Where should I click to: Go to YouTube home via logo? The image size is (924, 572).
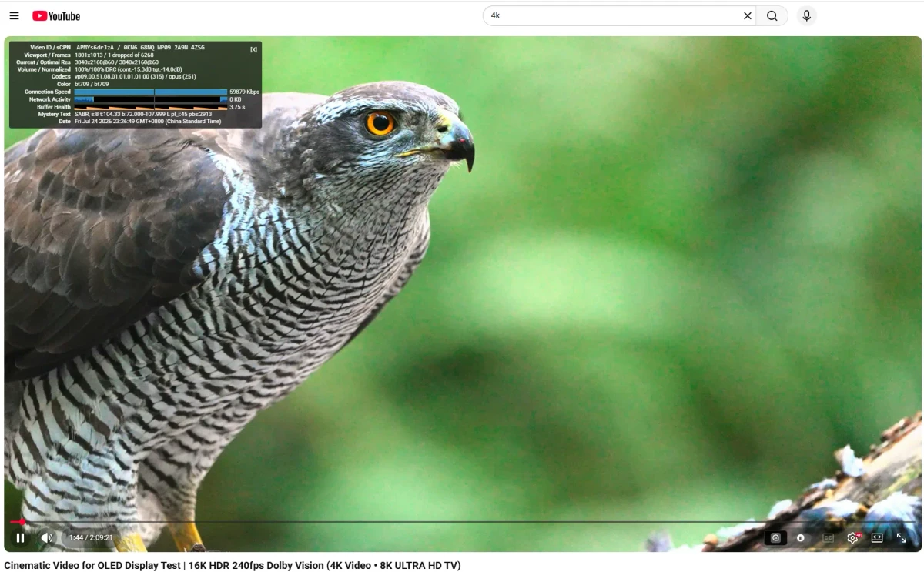[x=56, y=15]
